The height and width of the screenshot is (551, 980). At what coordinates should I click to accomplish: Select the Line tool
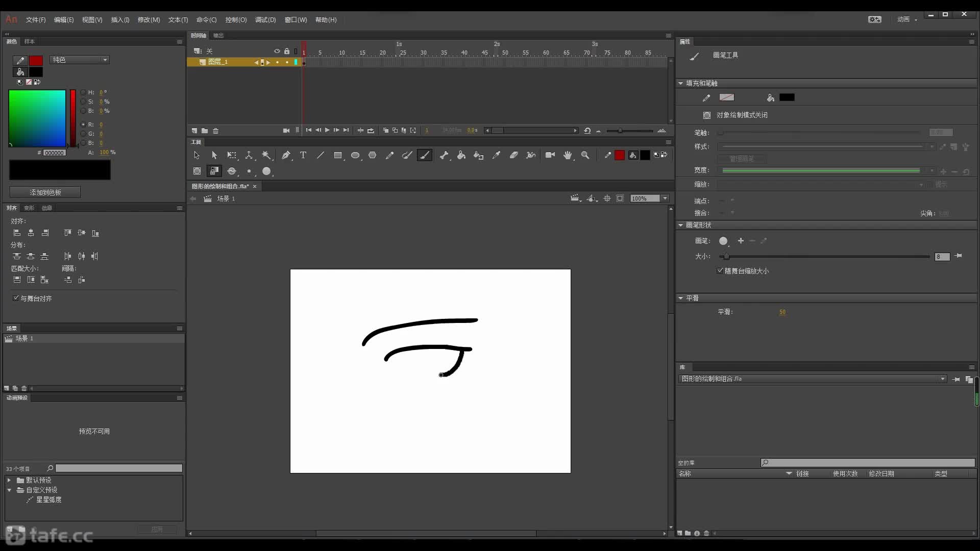click(321, 155)
